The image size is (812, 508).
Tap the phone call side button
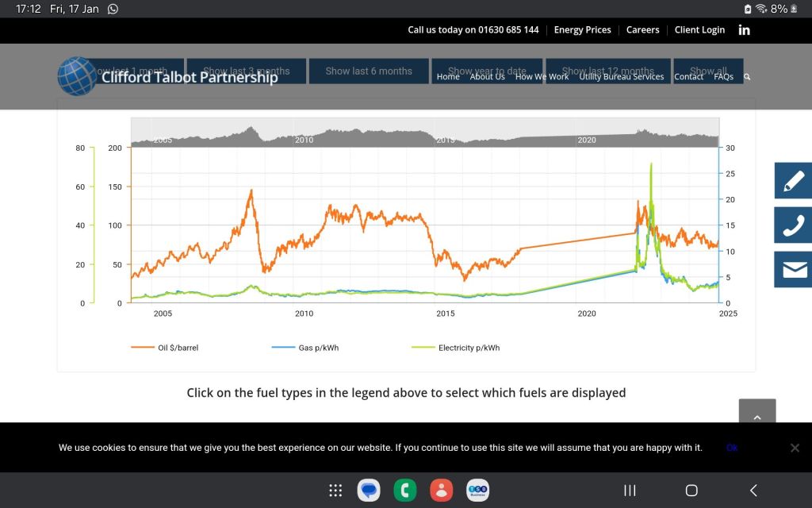793,225
